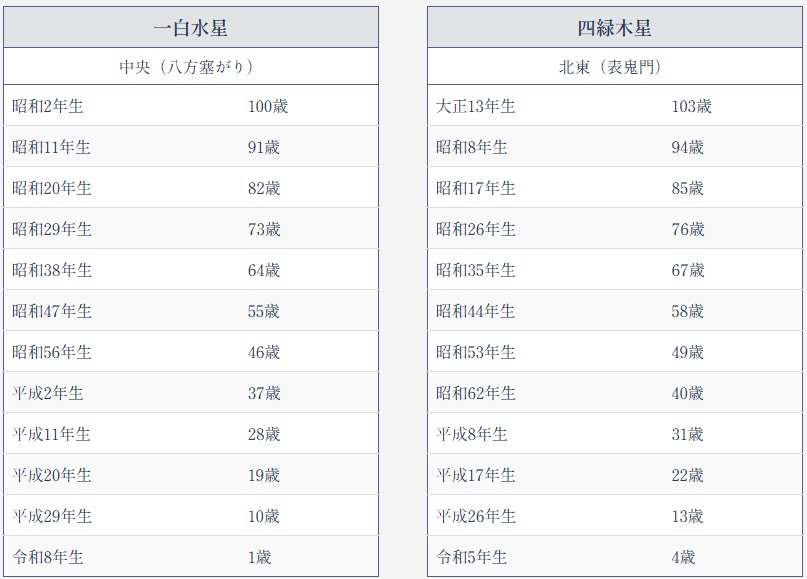807x579 pixels.
Task: Select the 昭和44年生 entry
Action: pyautogui.click(x=476, y=311)
